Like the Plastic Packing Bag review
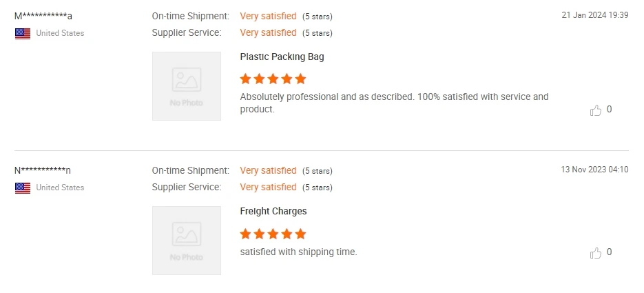The width and height of the screenshot is (644, 293). tap(596, 110)
